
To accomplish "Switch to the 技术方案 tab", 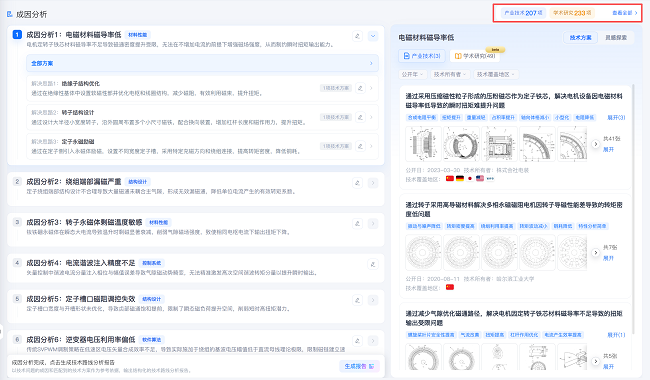I will (580, 37).
